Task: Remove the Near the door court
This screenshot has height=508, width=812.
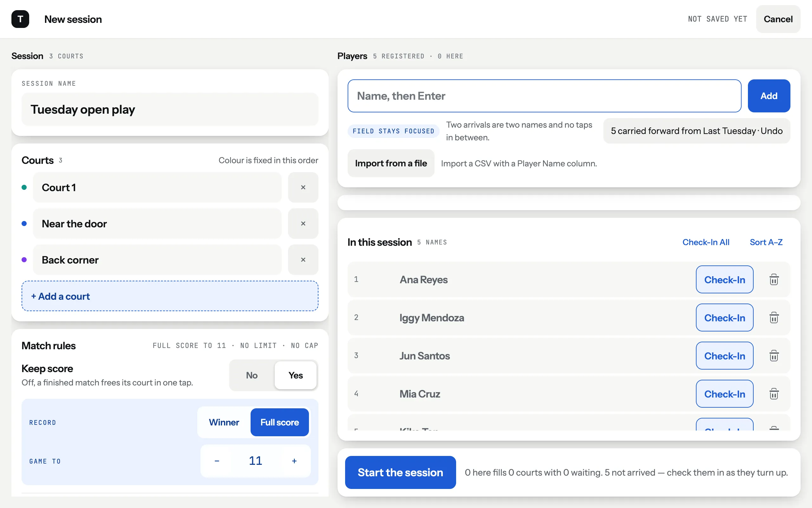Action: tap(303, 224)
